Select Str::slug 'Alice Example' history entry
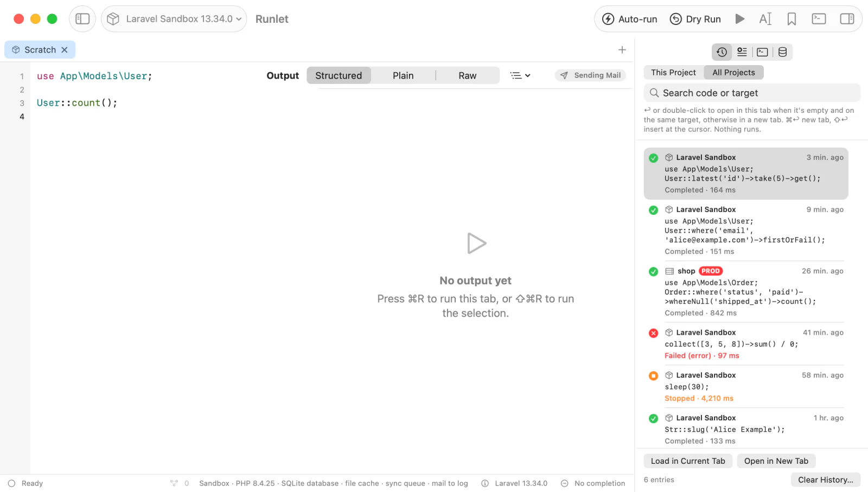Screen dimensions: 868x492 746,429
